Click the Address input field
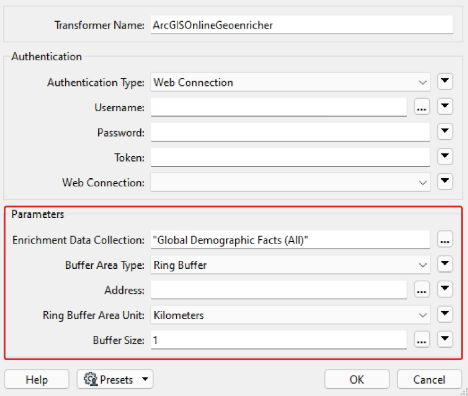 coord(279,290)
